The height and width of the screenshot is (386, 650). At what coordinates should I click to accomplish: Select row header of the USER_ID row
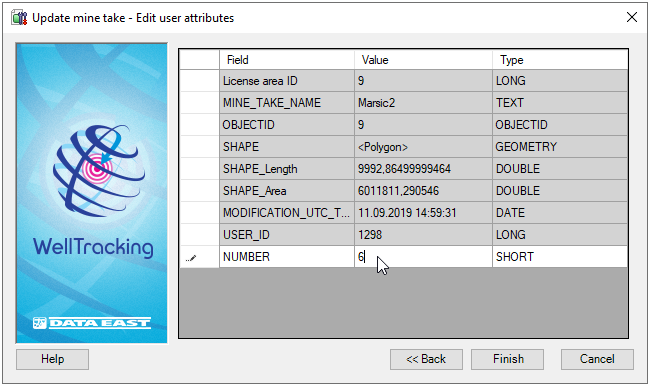click(x=199, y=235)
